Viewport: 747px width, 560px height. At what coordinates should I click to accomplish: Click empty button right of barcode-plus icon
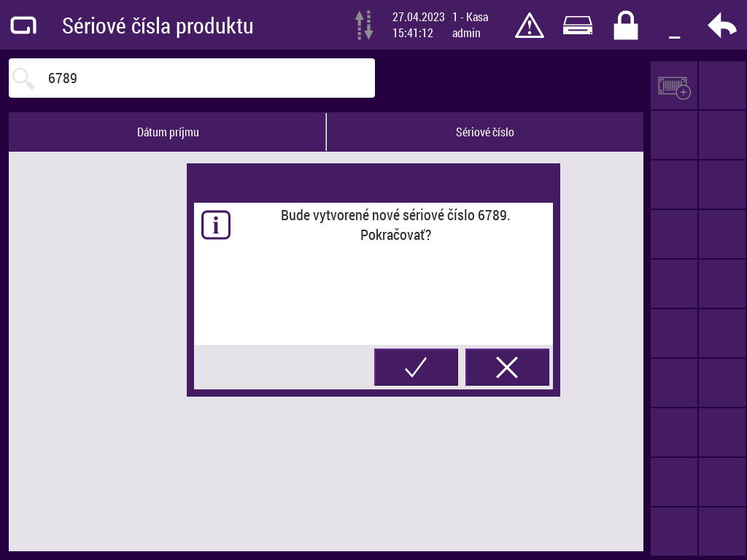(722, 86)
